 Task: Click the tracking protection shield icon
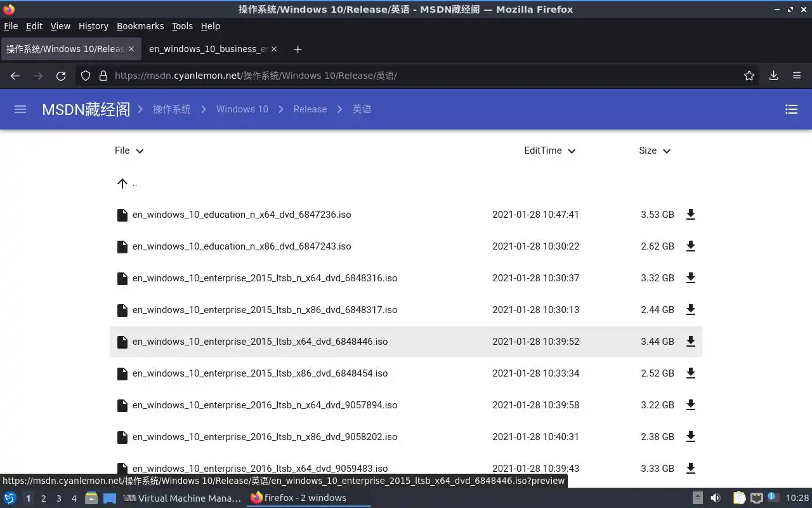pyautogui.click(x=86, y=76)
